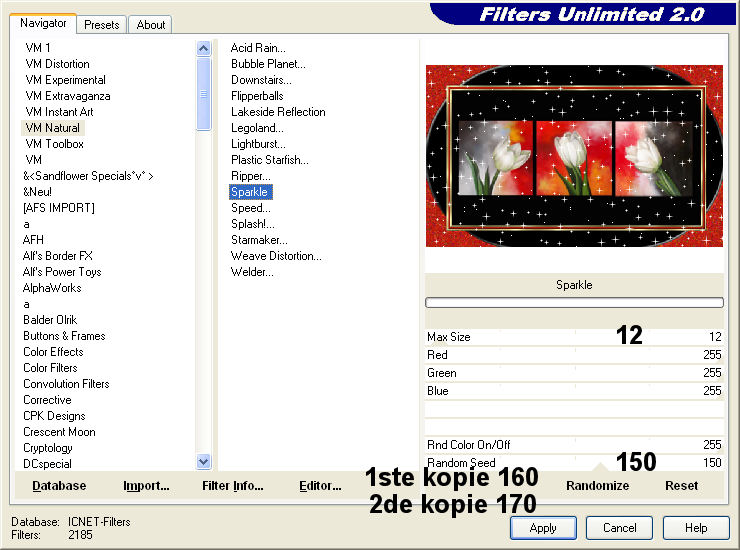Open the Editor... button
Image resolution: width=740 pixels, height=550 pixels.
pyautogui.click(x=320, y=486)
